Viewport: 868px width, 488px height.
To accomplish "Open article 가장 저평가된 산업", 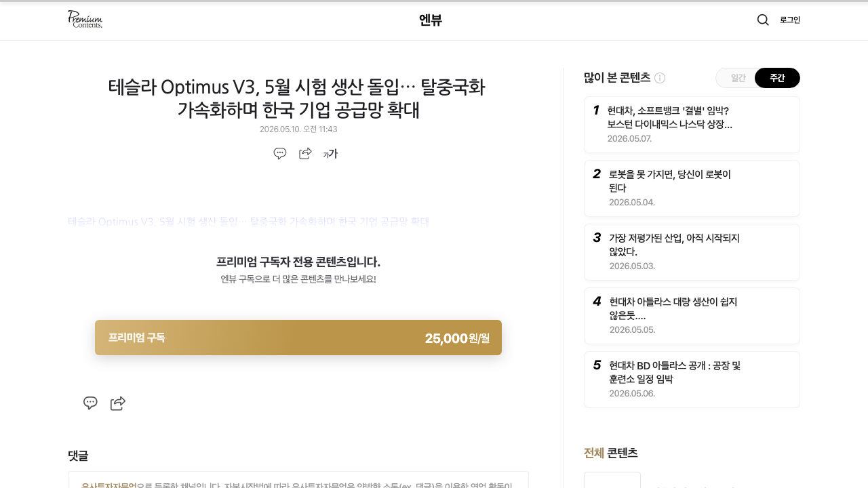I will pos(692,252).
